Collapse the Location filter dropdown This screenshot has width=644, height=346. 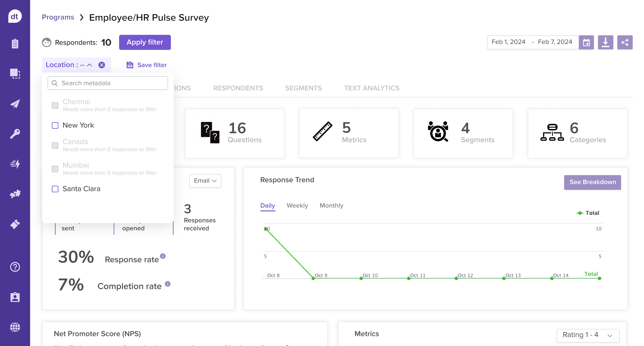pyautogui.click(x=89, y=65)
